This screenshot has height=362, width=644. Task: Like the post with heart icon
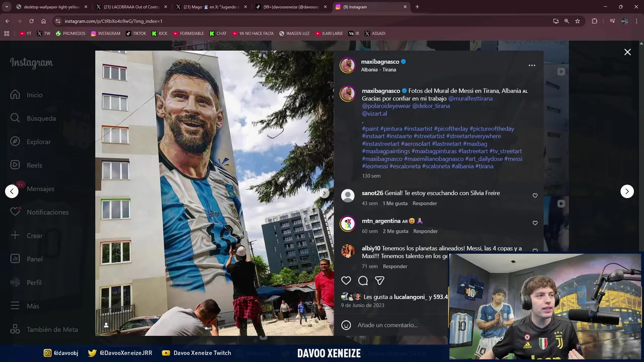(x=346, y=281)
